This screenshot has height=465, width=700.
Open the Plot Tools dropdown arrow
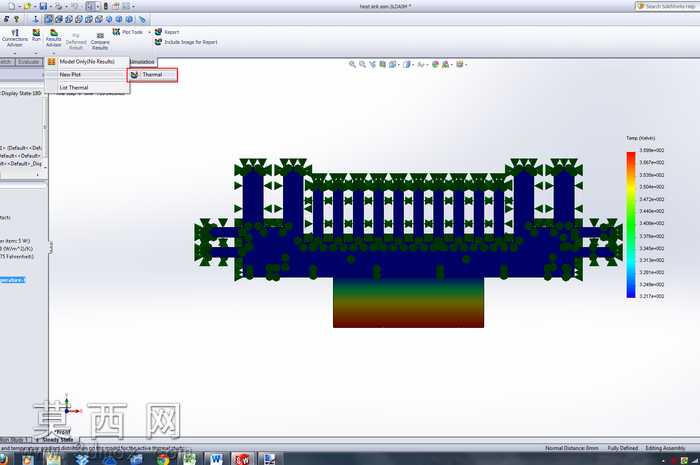point(149,32)
